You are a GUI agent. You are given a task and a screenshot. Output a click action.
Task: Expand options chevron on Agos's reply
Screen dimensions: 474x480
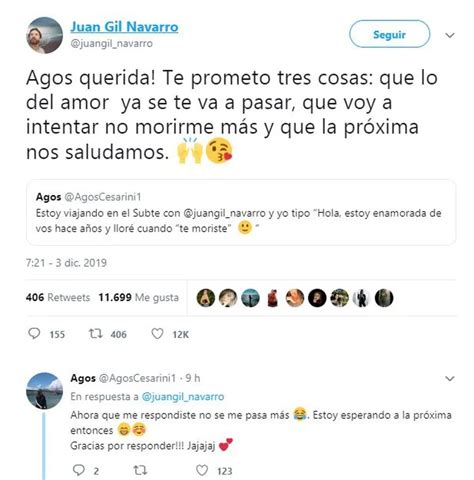point(450,379)
